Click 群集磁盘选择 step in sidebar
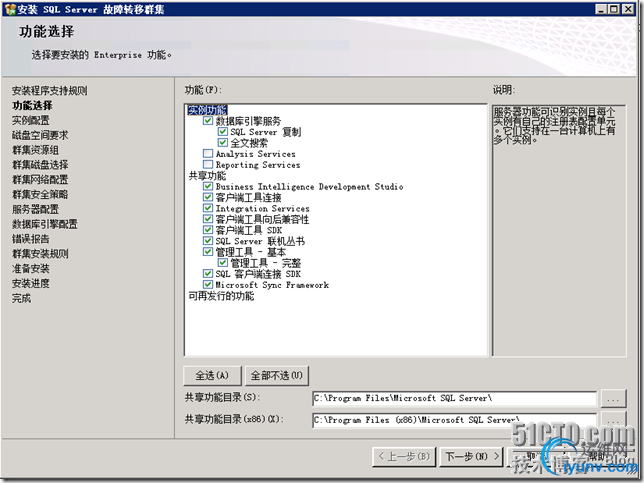The width and height of the screenshot is (644, 483). pos(40,165)
